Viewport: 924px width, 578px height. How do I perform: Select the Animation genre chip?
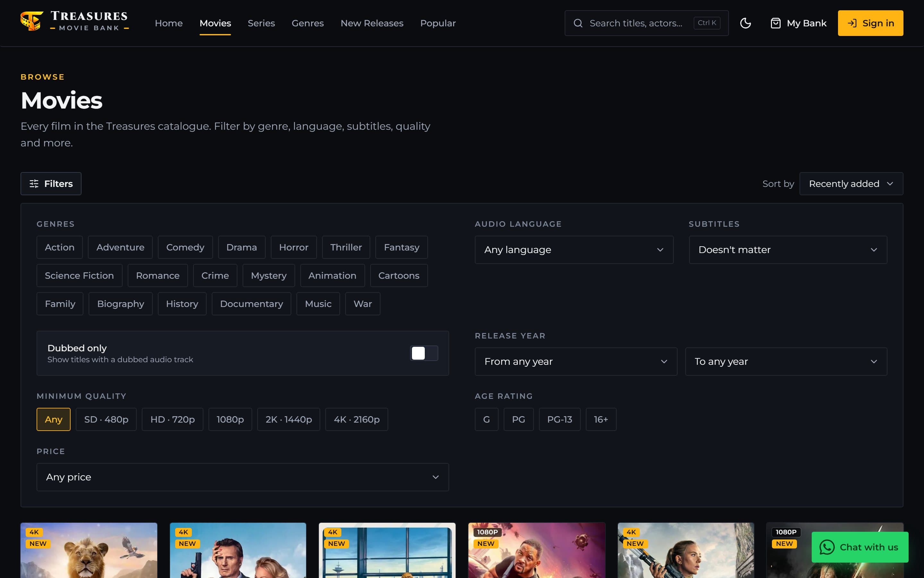(332, 276)
